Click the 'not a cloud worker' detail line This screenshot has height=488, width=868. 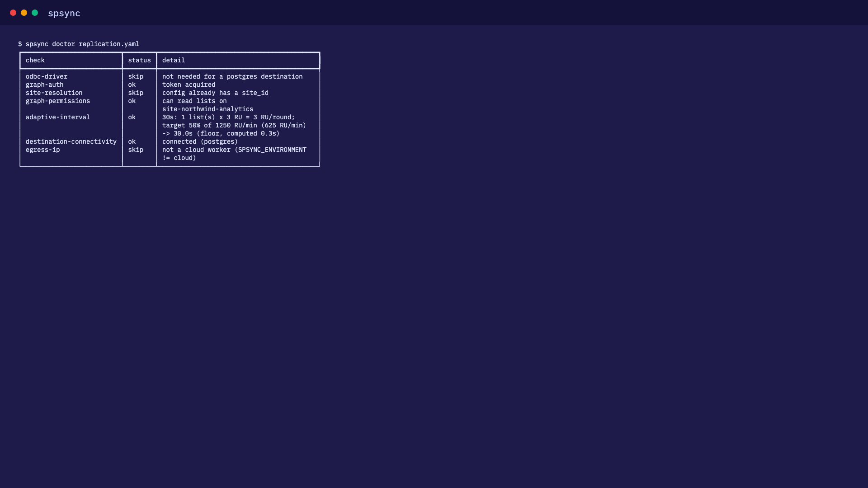pos(234,150)
